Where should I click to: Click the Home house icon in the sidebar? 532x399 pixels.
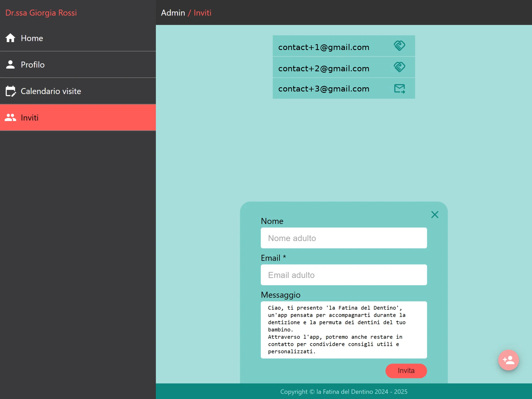(x=10, y=38)
